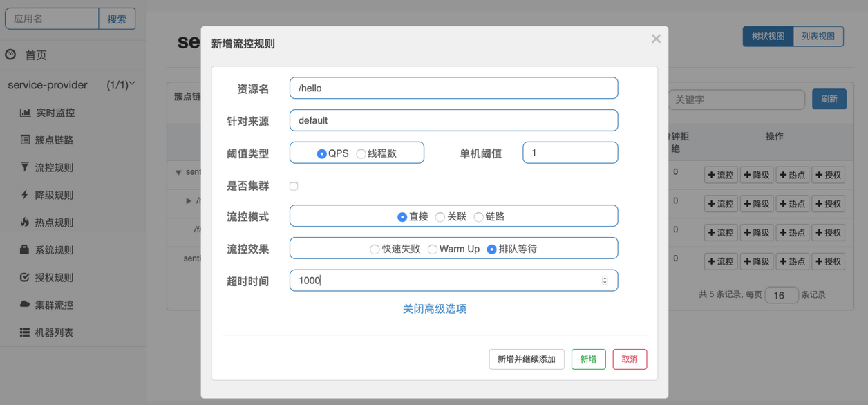Click the 集群流控 cloud icon
Screen dimensions: 868x405
(25, 304)
